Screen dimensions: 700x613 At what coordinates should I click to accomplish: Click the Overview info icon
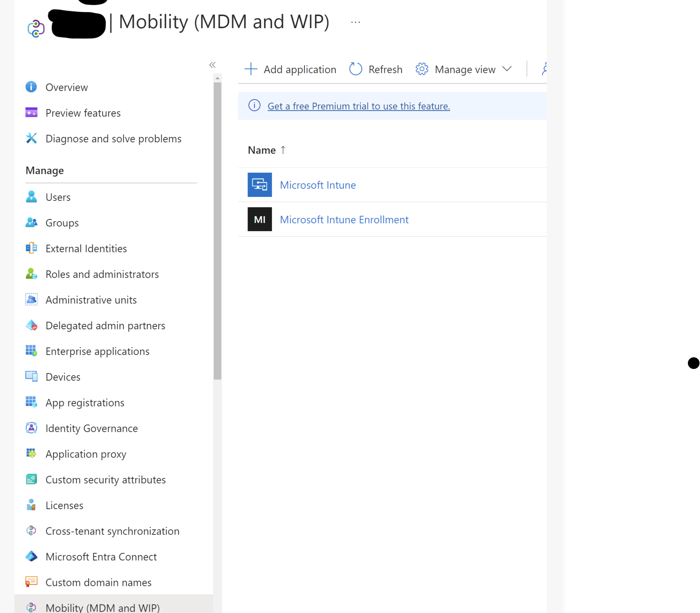tap(31, 87)
